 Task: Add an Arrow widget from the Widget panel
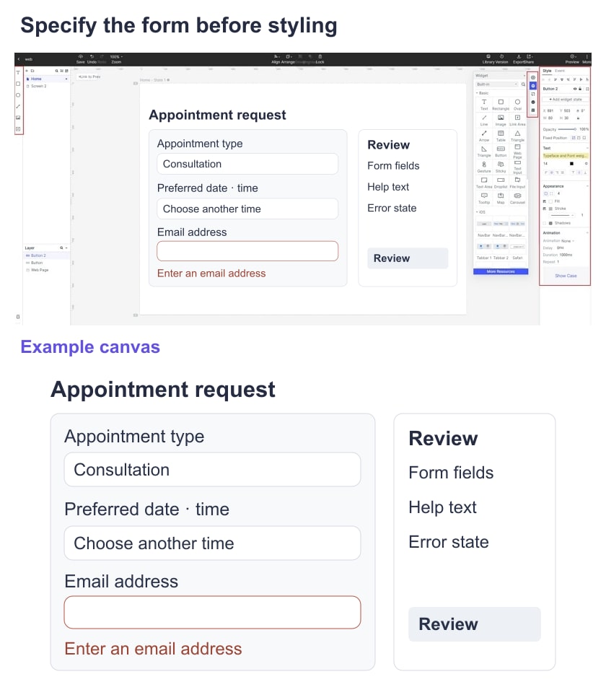[x=484, y=136]
